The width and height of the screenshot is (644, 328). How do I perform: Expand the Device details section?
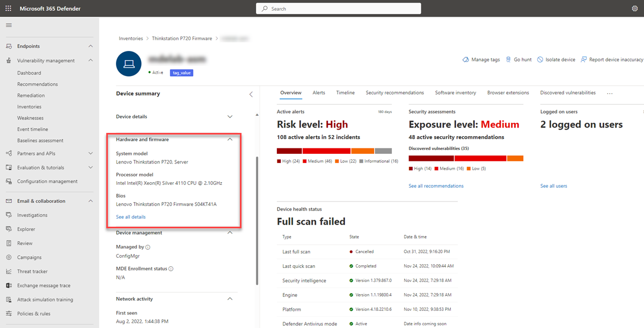click(x=230, y=116)
